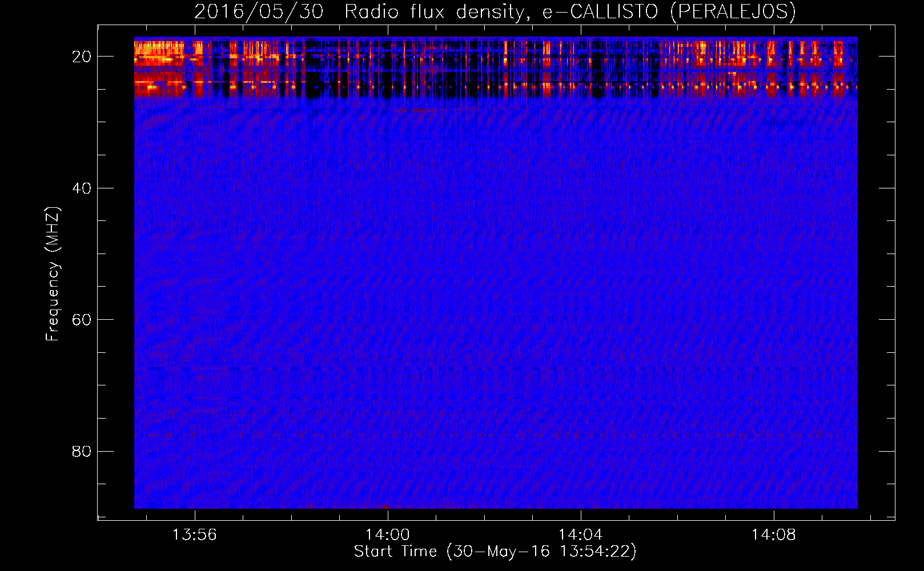Click the 'Frequency (MHZ)' axis label

(53, 274)
